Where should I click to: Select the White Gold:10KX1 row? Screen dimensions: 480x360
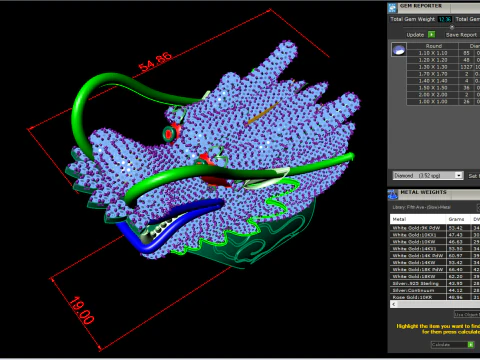(435, 235)
